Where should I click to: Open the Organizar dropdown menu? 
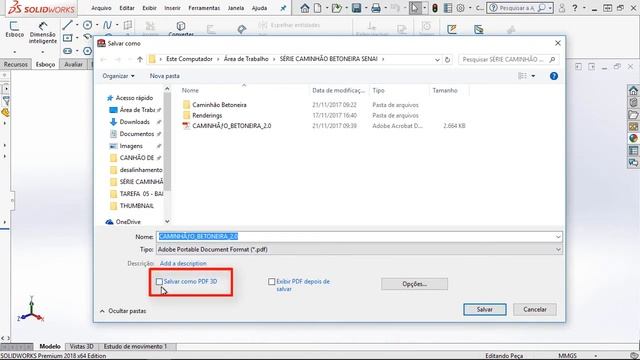tap(118, 76)
